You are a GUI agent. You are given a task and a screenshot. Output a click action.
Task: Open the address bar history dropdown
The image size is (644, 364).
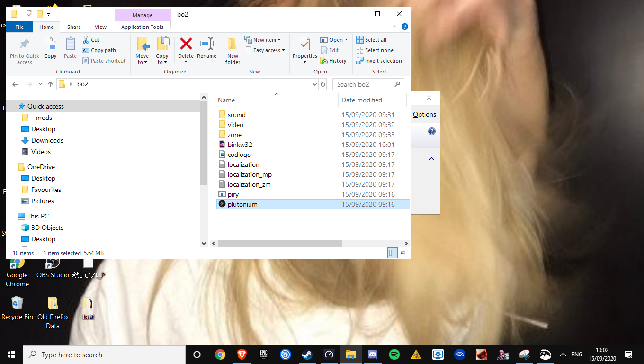[x=315, y=84]
